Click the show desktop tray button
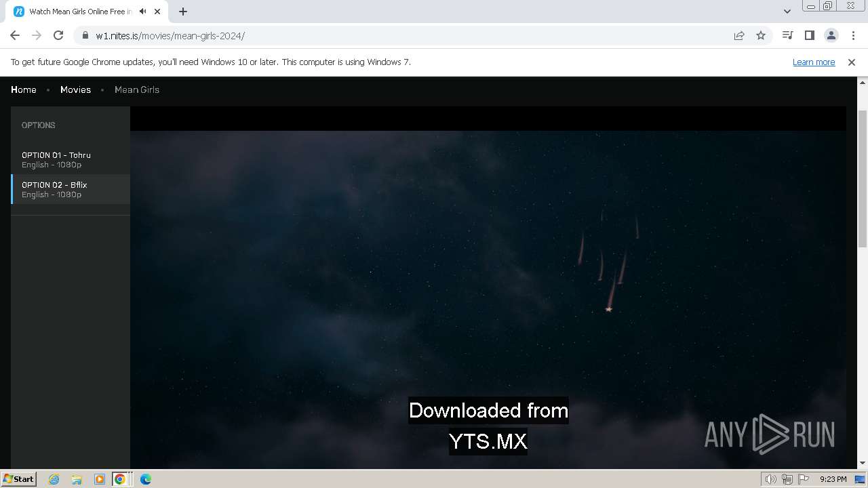Viewport: 868px width, 488px height. 860,479
